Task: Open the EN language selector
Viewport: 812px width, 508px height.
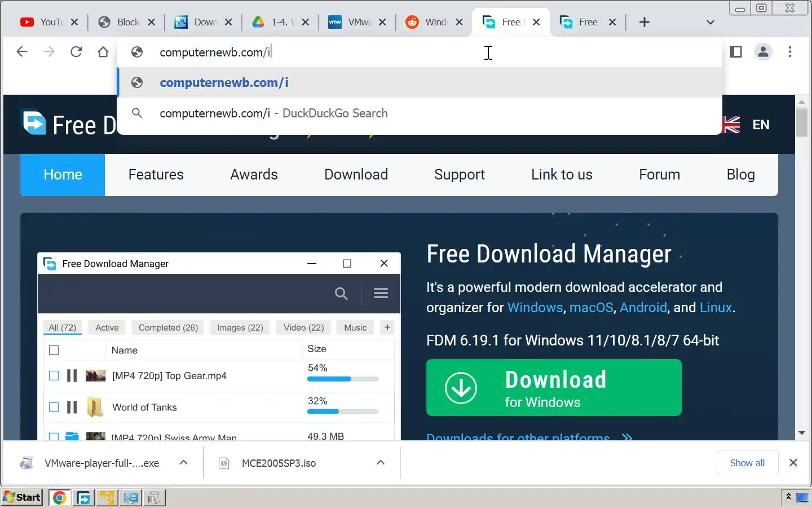Action: point(745,124)
